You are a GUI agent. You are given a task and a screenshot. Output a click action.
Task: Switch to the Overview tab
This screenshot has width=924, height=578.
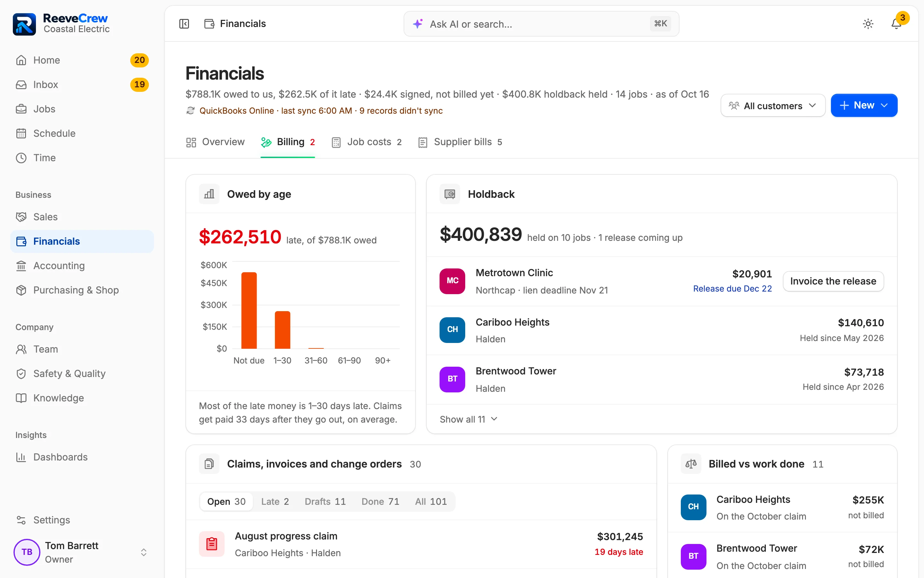(x=215, y=142)
